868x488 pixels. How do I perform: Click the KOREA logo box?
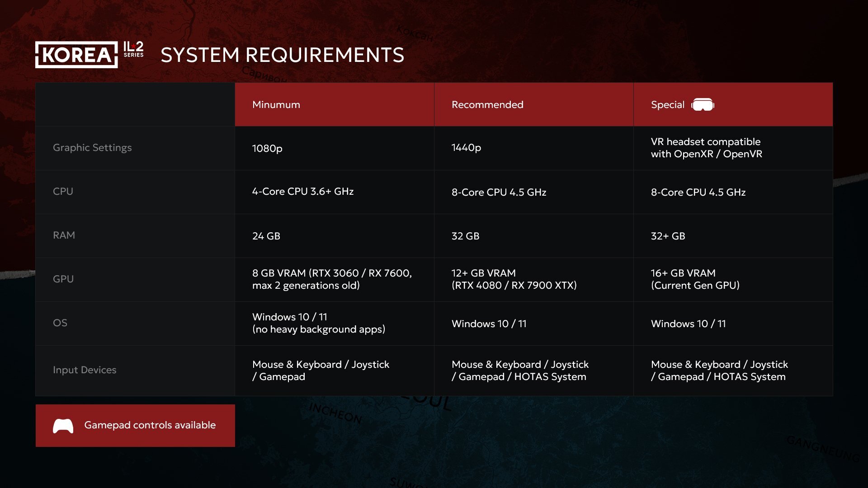coord(76,55)
